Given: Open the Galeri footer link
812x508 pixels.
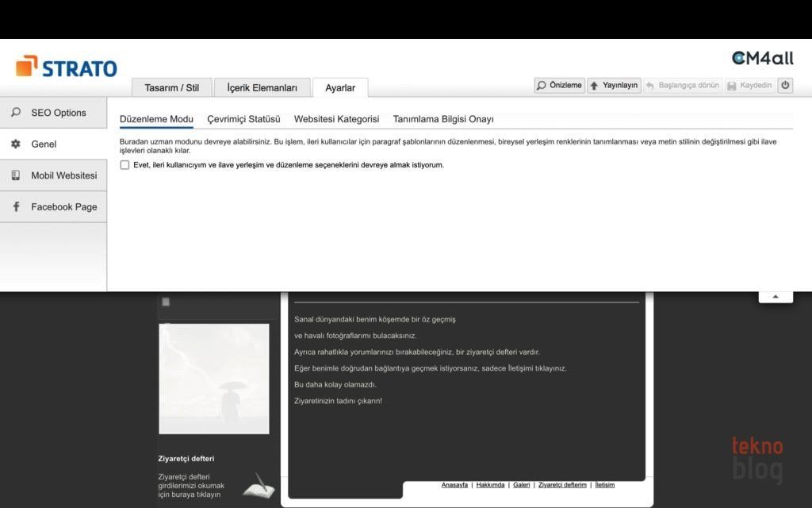Looking at the screenshot, I should [x=521, y=485].
